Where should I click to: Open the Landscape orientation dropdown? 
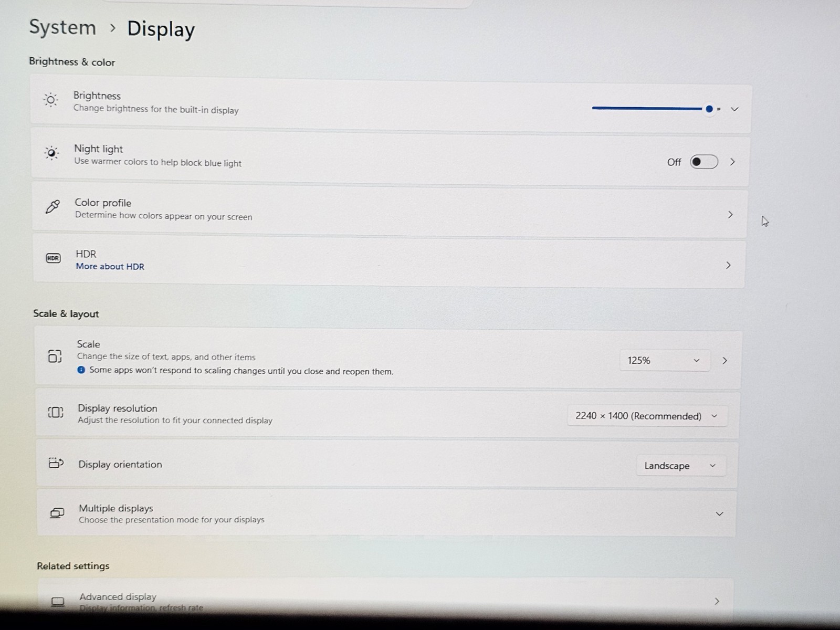(x=681, y=466)
